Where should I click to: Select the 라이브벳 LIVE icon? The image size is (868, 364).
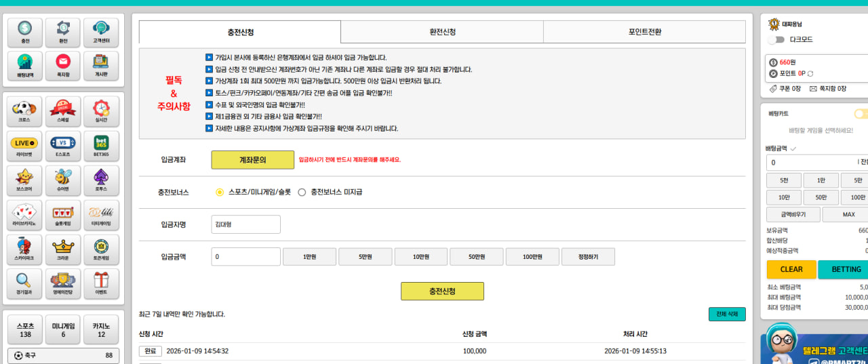(25, 146)
